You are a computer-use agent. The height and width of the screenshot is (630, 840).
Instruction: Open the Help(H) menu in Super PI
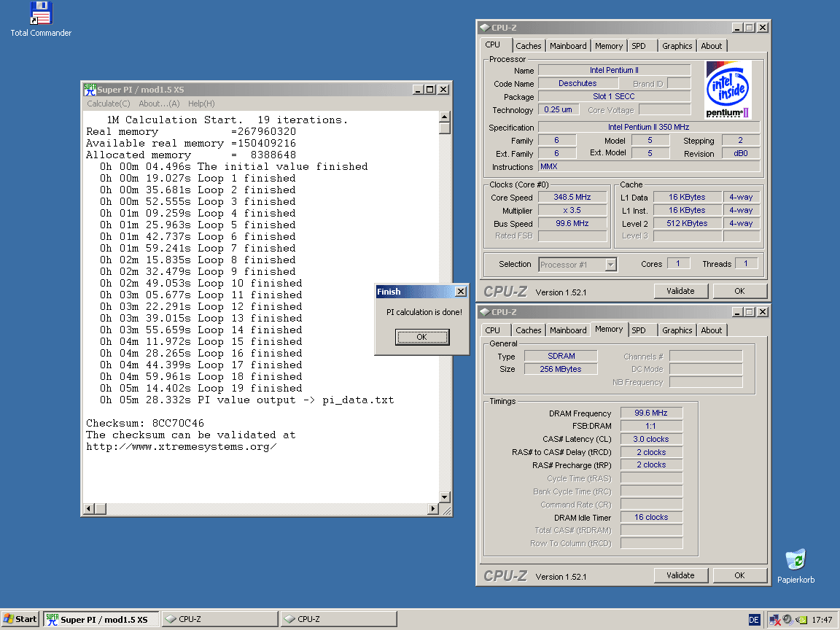click(201, 104)
